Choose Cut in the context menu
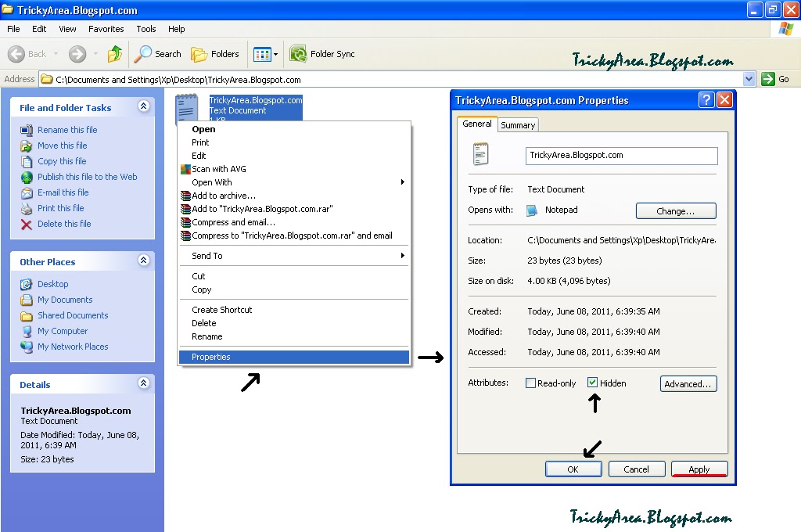The height and width of the screenshot is (532, 801). point(294,276)
